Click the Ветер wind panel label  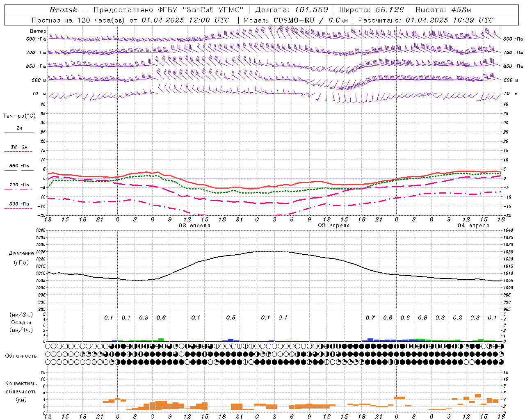[x=38, y=31]
